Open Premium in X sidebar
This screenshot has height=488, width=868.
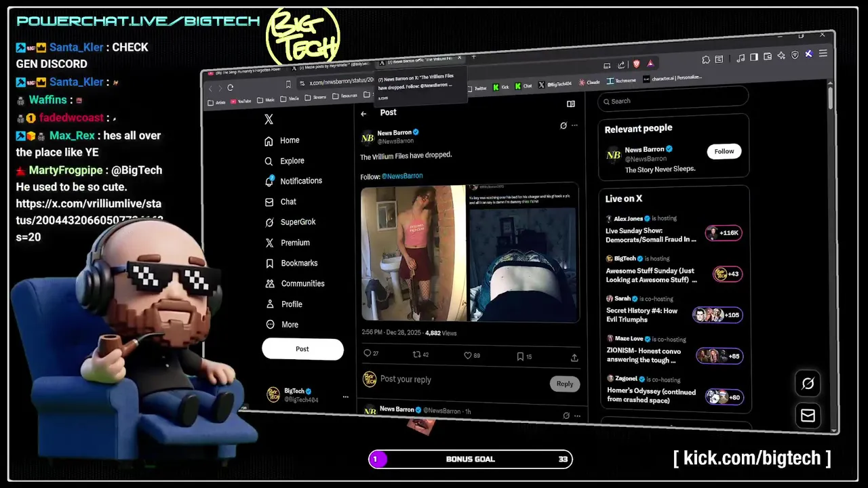pyautogui.click(x=288, y=243)
